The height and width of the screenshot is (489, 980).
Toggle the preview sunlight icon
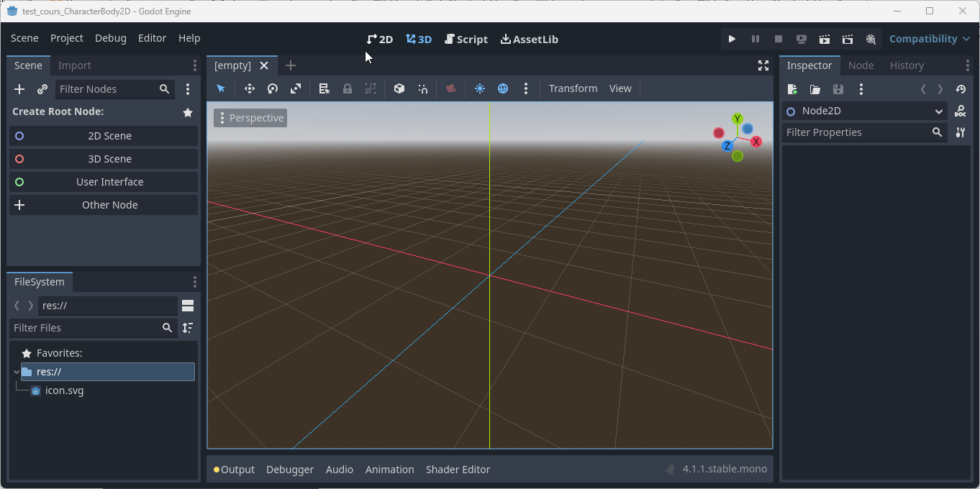480,88
